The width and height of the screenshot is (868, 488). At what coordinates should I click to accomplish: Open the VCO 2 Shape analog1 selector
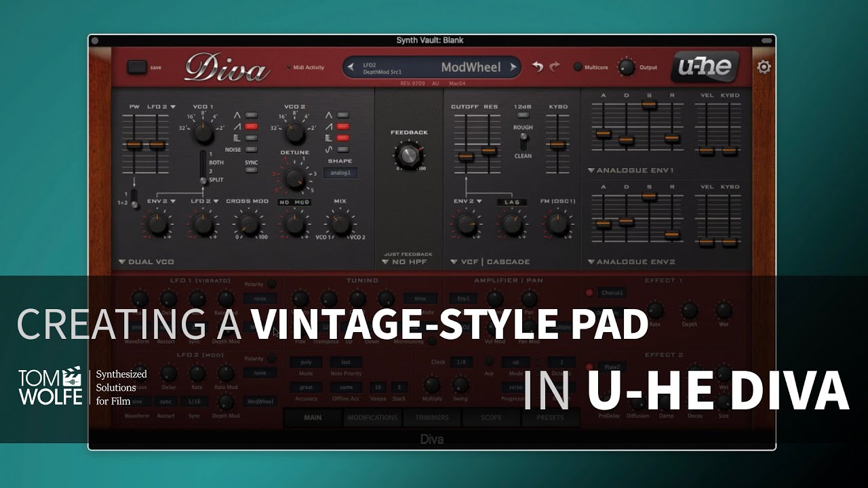340,173
